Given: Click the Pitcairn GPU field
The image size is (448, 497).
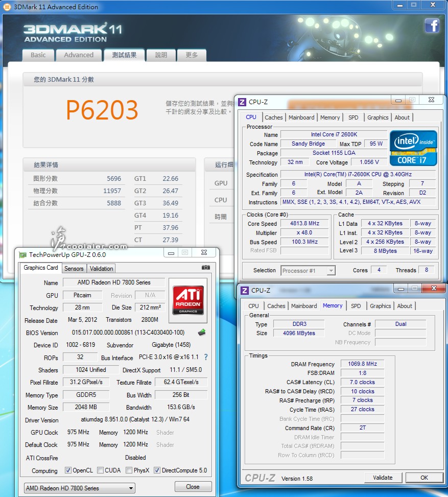Looking at the screenshot, I should click(x=82, y=295).
